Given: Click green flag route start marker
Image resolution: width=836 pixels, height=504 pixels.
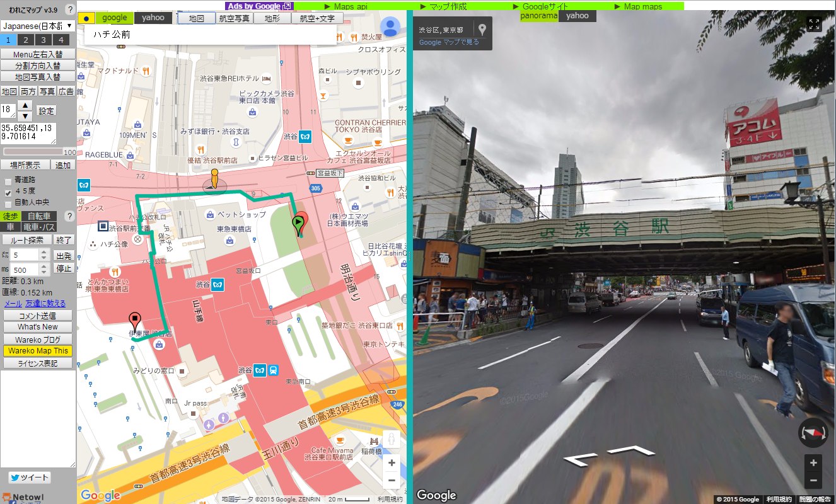Looking at the screenshot, I should pos(299,225).
